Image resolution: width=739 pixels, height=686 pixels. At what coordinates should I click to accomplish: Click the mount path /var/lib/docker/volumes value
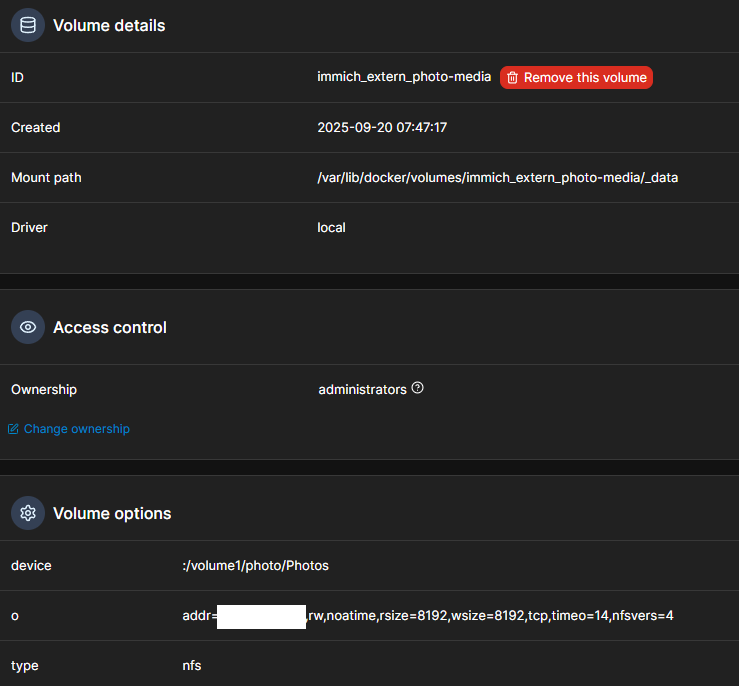click(498, 178)
